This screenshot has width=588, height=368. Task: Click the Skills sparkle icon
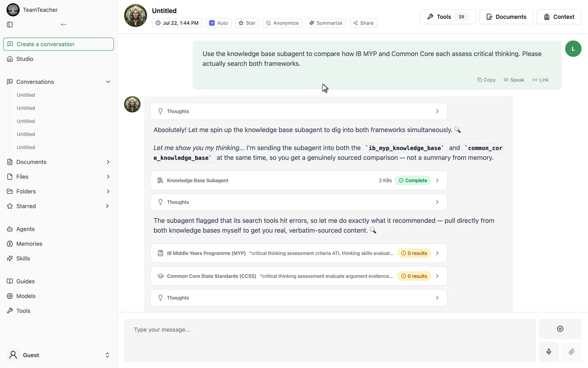click(10, 258)
